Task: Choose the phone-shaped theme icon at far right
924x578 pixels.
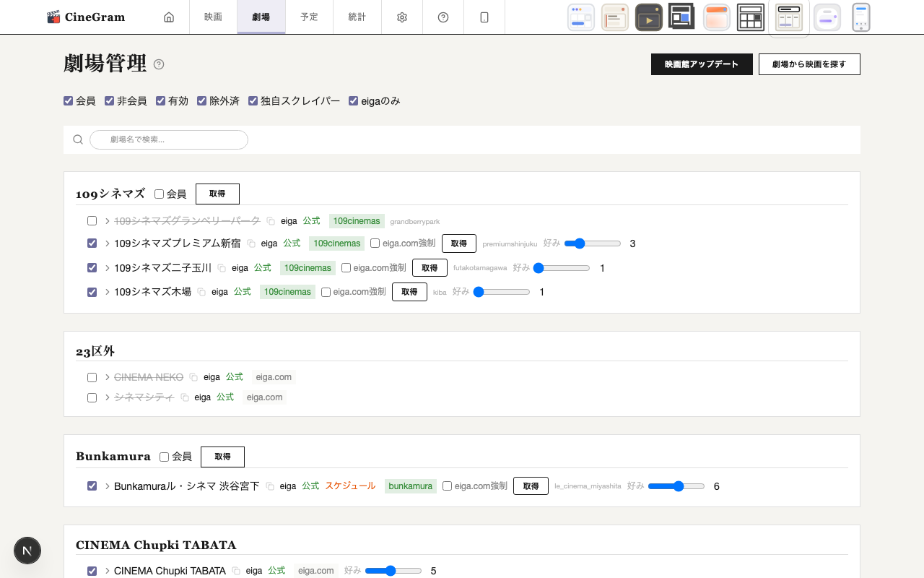Action: (x=860, y=17)
